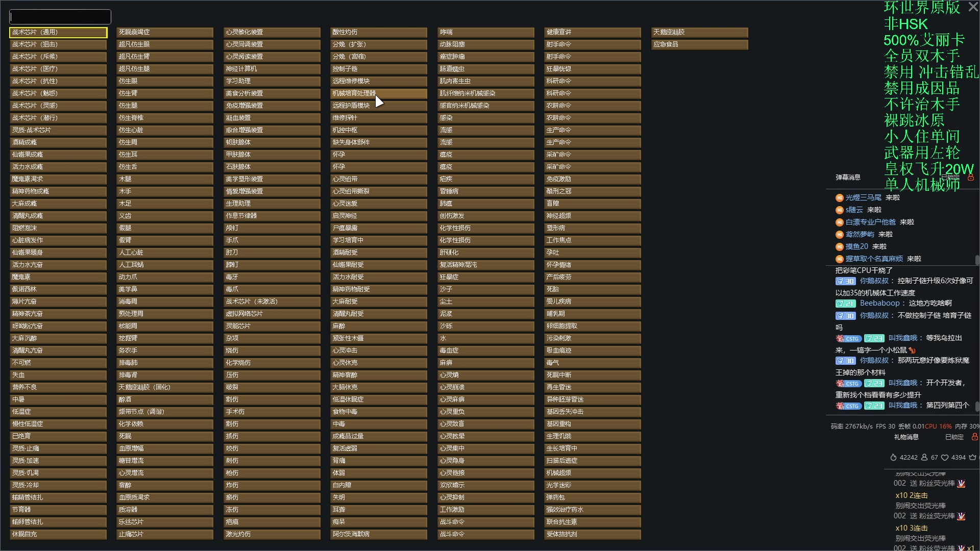Select 超凡仿生眼
Image resolution: width=980 pixels, height=551 pixels.
[x=165, y=44]
